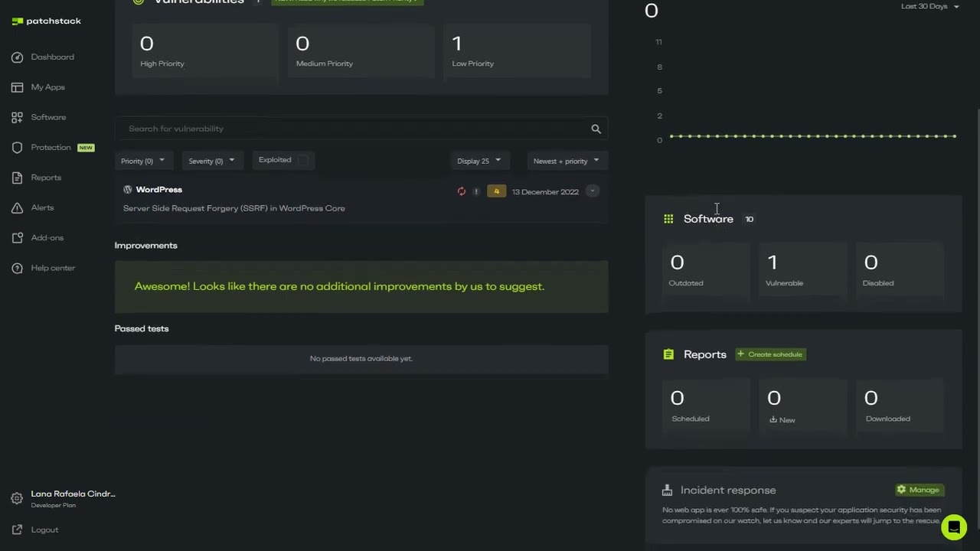The image size is (980, 551).
Task: Click the Incident response icon
Action: pos(668,491)
